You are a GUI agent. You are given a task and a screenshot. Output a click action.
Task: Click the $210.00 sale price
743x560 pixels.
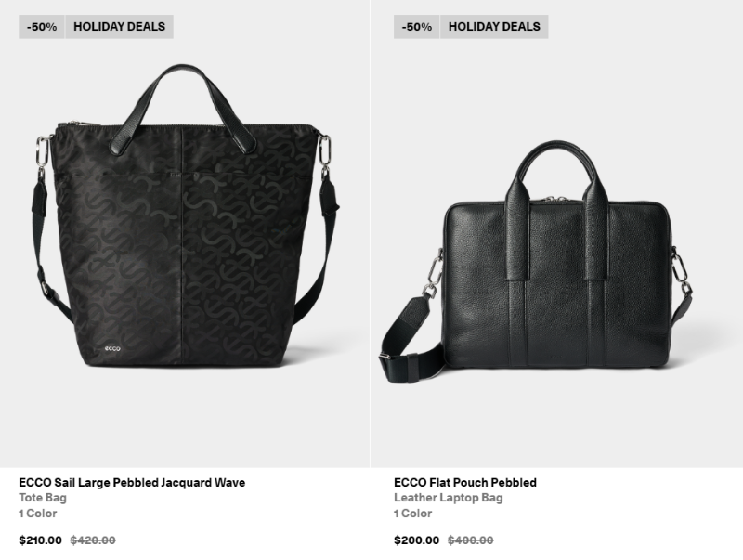[x=40, y=540]
